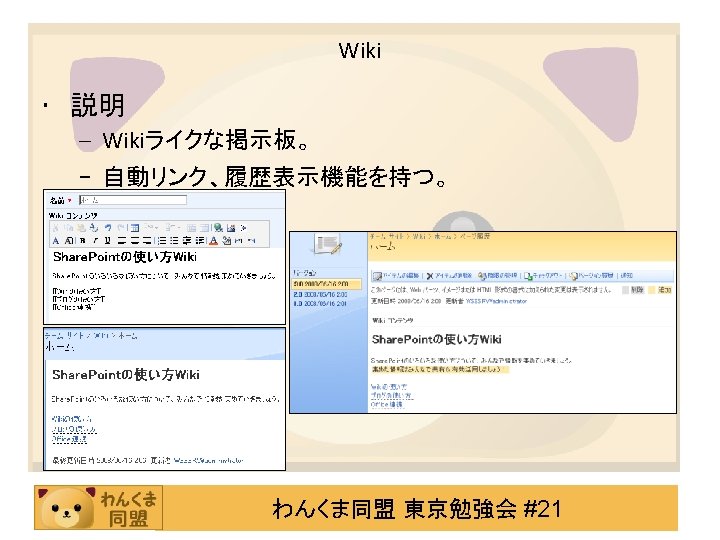Click the Numbered List icon in the editor

[x=162, y=241]
